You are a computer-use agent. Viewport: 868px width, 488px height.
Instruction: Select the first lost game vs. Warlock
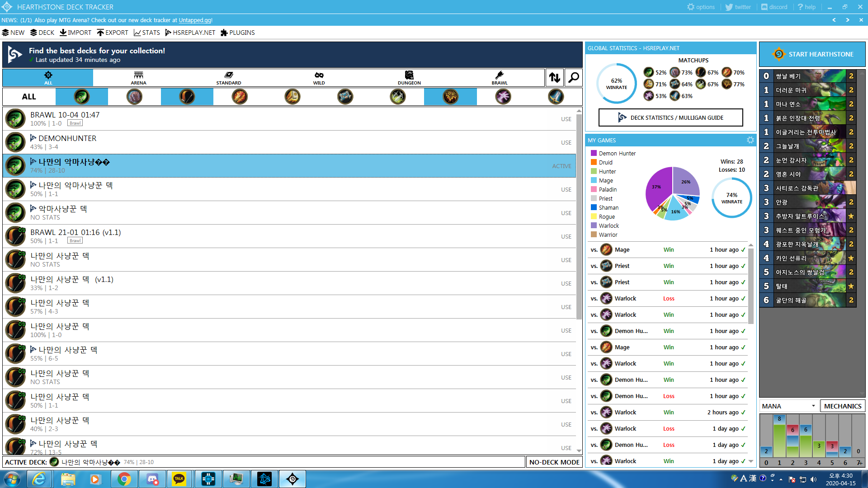(668, 298)
